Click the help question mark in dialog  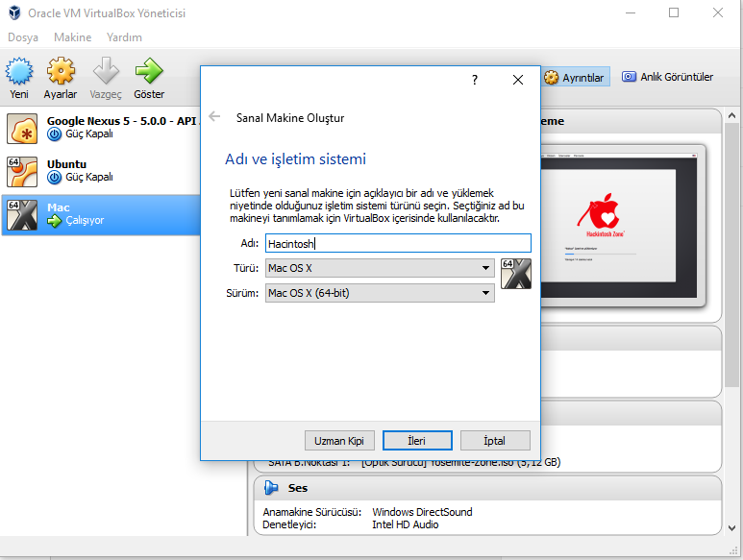tap(475, 80)
